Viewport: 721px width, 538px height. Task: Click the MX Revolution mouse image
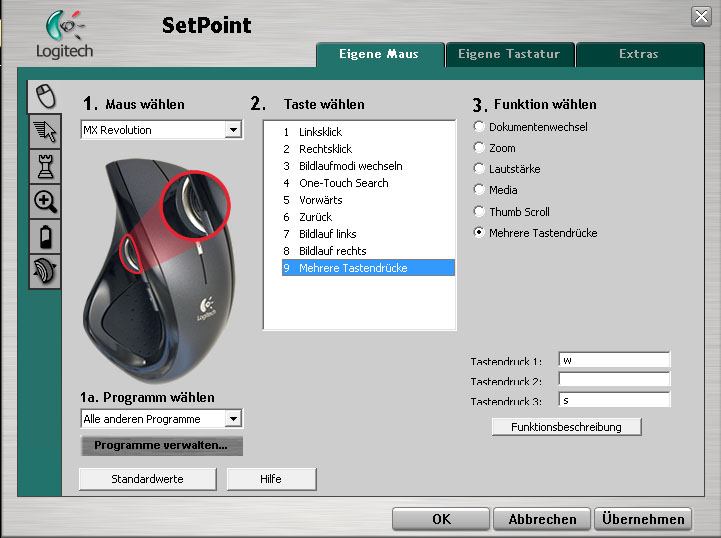159,269
